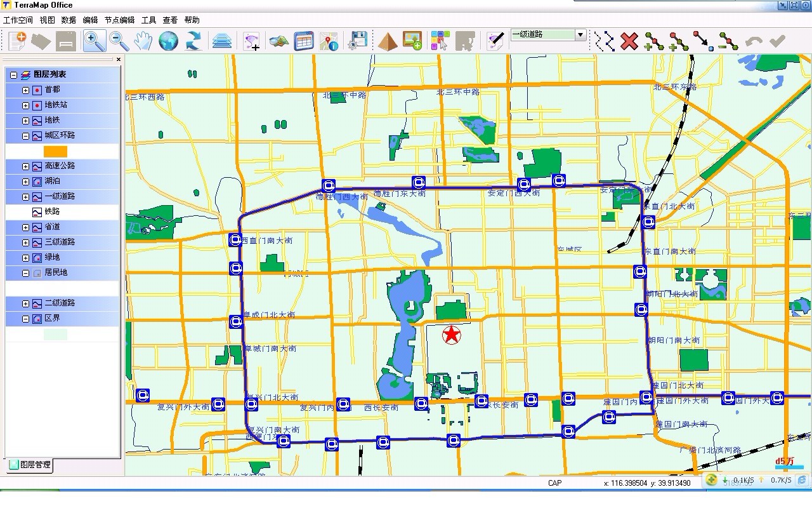Click the grayed confirm checkmark icon
Image resolution: width=812 pixels, height=508 pixels.
pyautogui.click(x=778, y=41)
